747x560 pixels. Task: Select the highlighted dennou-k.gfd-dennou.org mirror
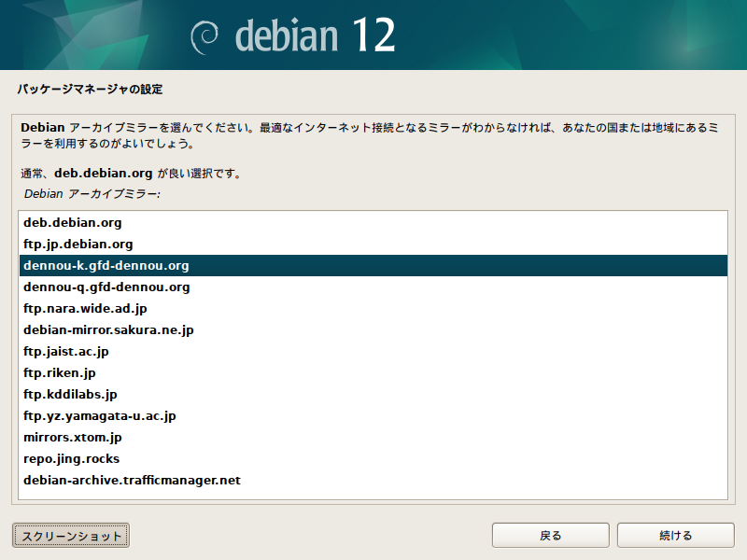click(x=373, y=265)
